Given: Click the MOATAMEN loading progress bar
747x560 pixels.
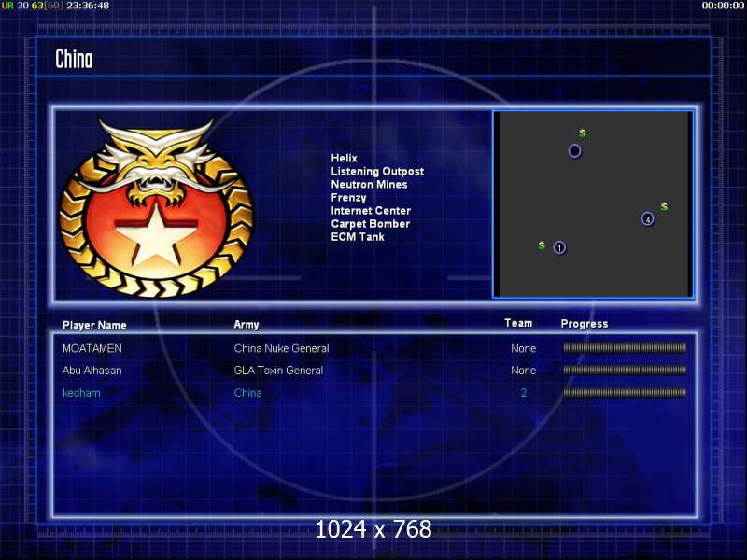Looking at the screenshot, I should (x=625, y=348).
